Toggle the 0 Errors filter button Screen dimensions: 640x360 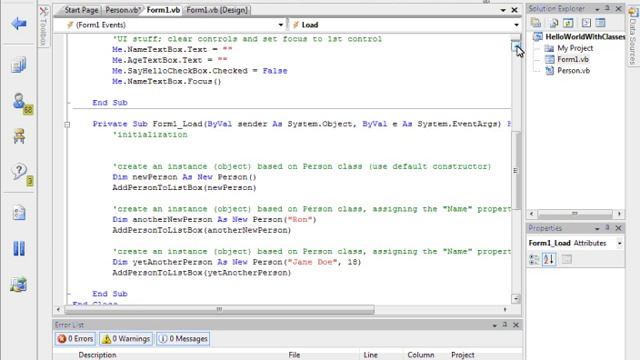pos(76,339)
